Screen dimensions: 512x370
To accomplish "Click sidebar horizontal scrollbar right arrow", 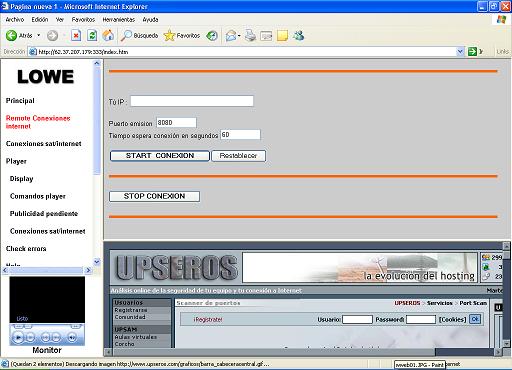I will pos(88,270).
